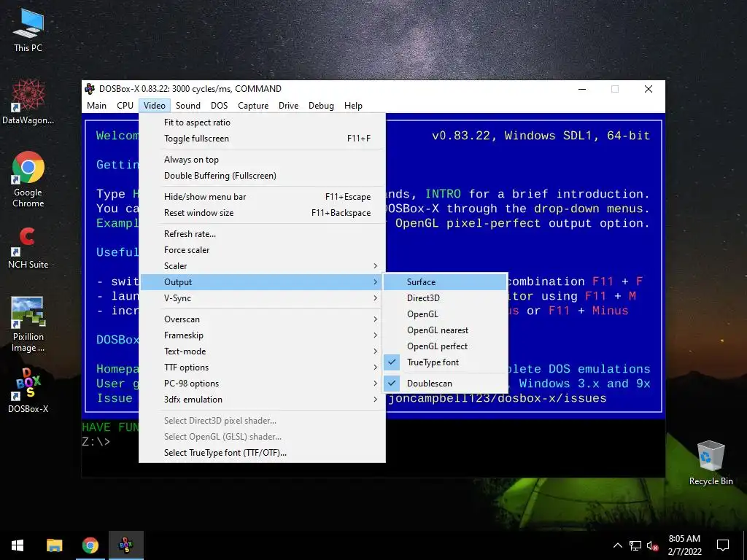Toggle Fit to aspect ratio
Image resolution: width=747 pixels, height=560 pixels.
262,122
